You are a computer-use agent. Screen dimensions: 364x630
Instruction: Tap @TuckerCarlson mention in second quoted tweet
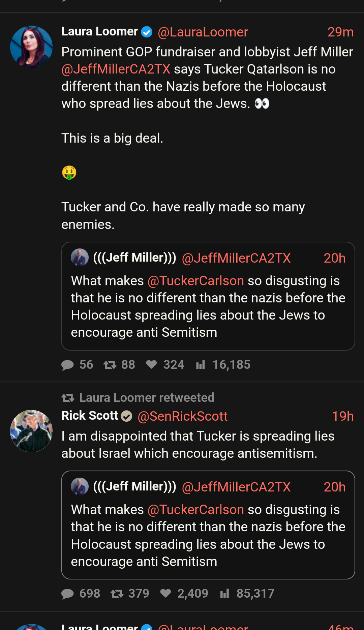pos(195,510)
